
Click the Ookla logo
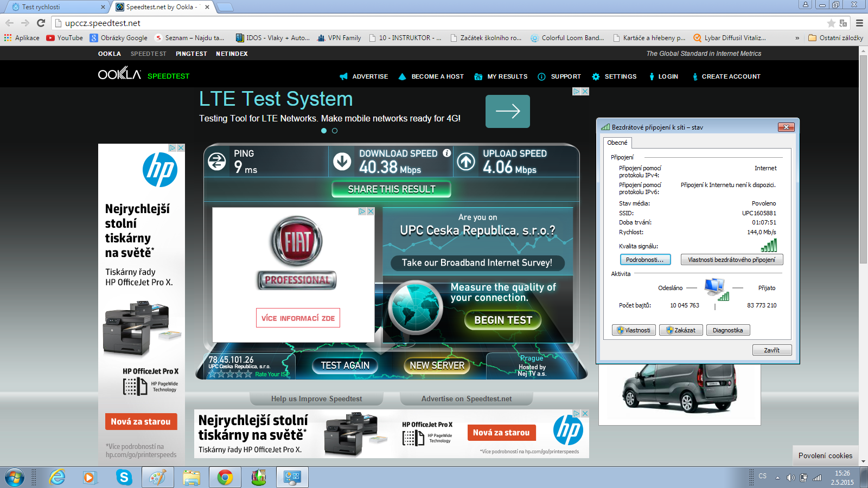[119, 73]
